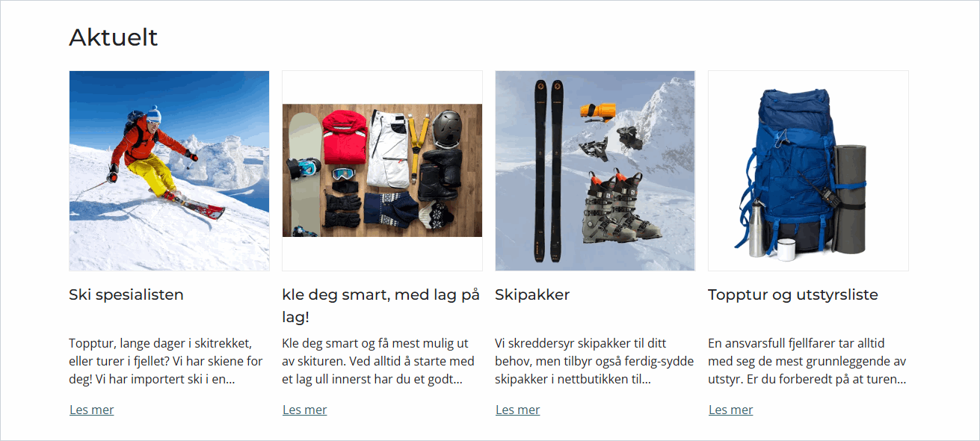This screenshot has height=441, width=980.
Task: Click 'Les mer' under kle deg smart
Action: [304, 410]
